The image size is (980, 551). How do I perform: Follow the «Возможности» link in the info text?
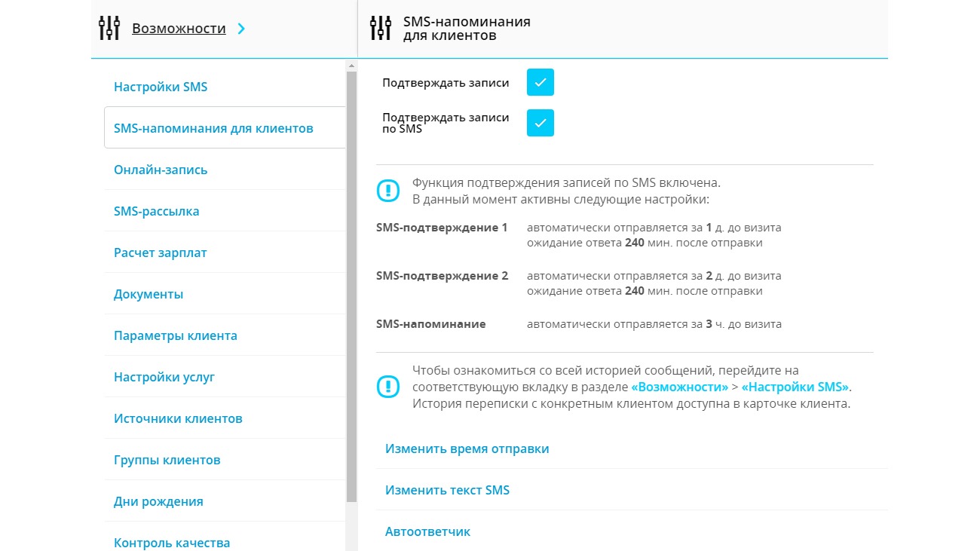point(679,387)
